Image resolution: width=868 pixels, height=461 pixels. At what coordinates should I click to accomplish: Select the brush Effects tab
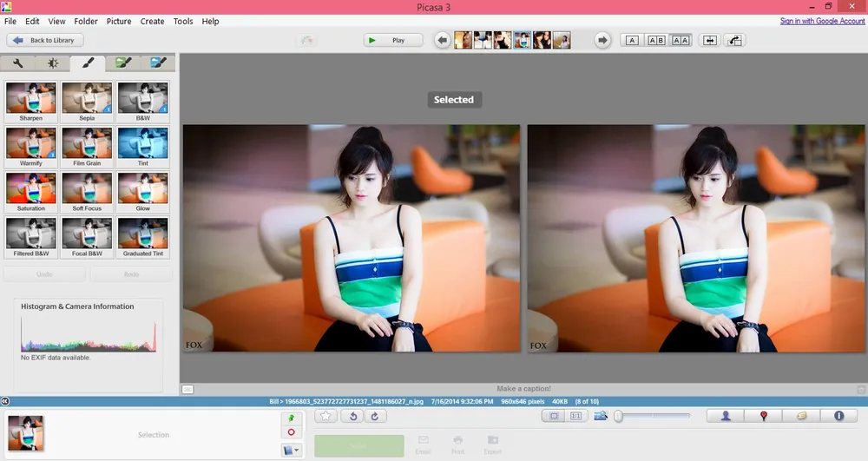[x=88, y=63]
